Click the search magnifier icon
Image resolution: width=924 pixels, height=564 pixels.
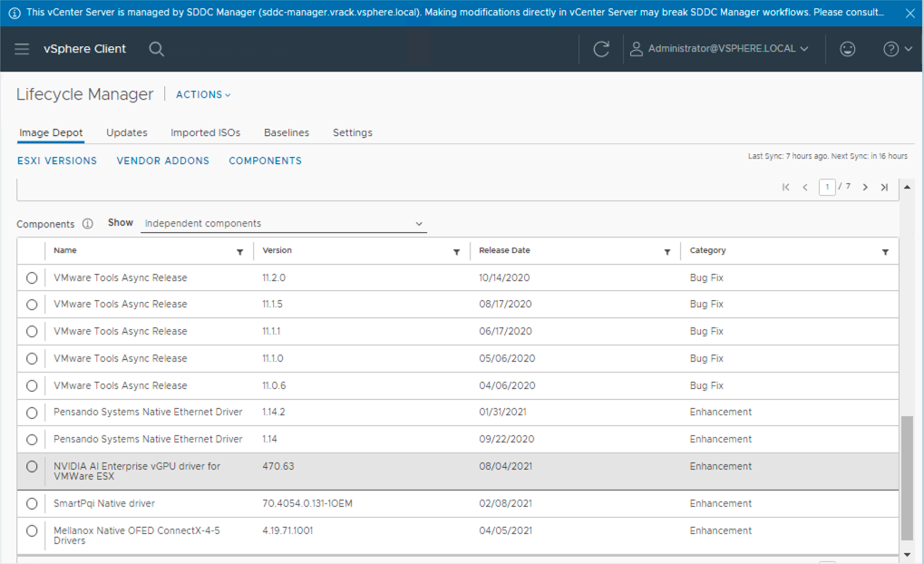click(x=157, y=49)
